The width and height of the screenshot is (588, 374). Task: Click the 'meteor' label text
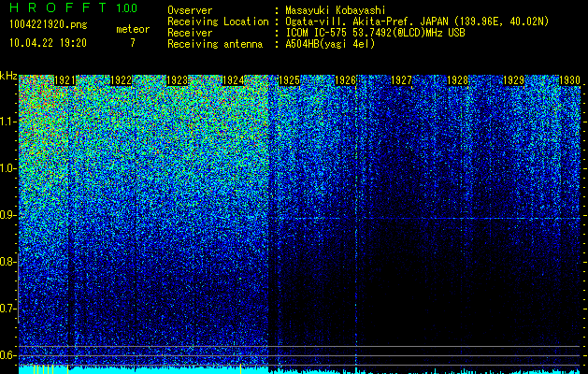click(133, 29)
